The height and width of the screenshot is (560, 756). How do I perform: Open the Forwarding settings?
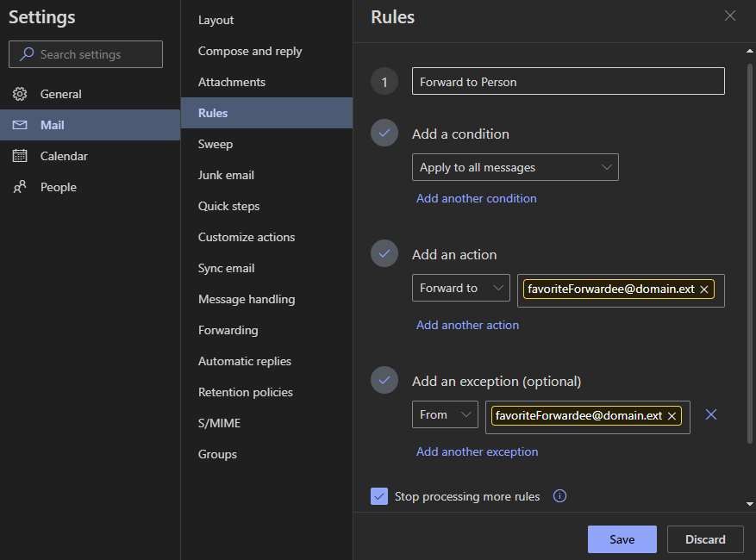tap(266, 330)
